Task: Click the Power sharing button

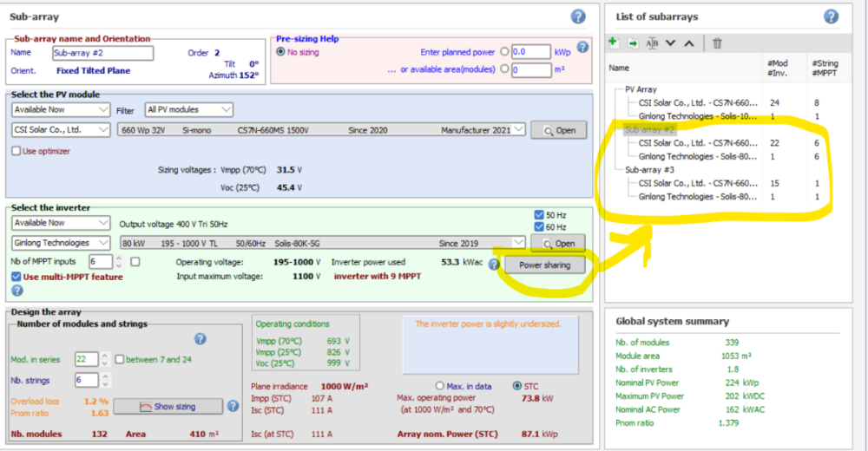Action: coord(544,265)
